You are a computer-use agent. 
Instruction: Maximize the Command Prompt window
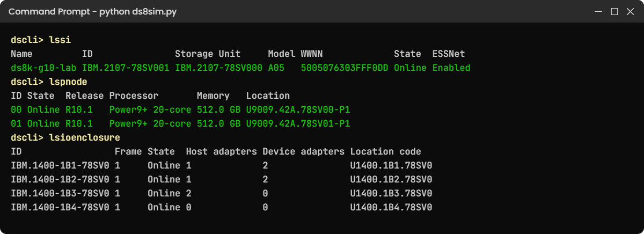615,11
